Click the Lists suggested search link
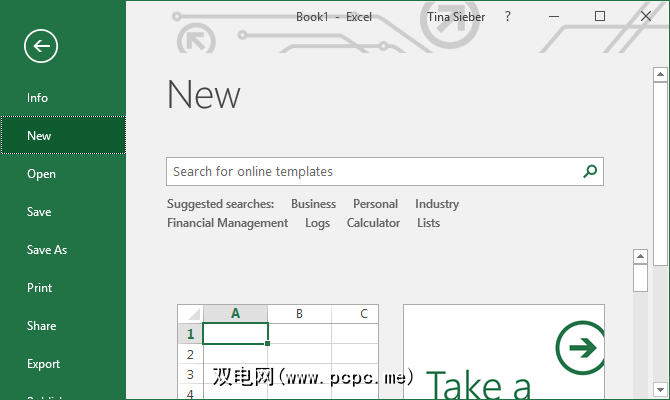 coord(428,223)
